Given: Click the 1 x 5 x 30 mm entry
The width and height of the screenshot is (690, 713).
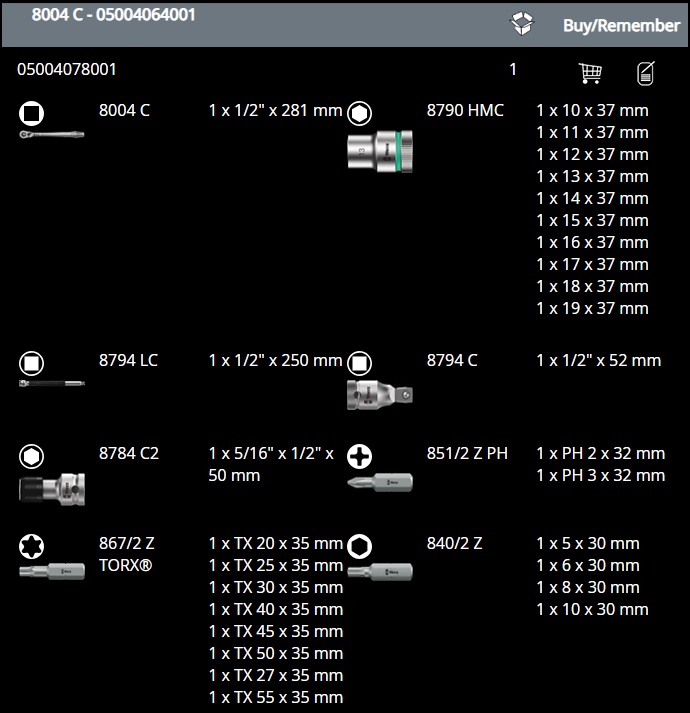Looking at the screenshot, I should click(588, 543).
